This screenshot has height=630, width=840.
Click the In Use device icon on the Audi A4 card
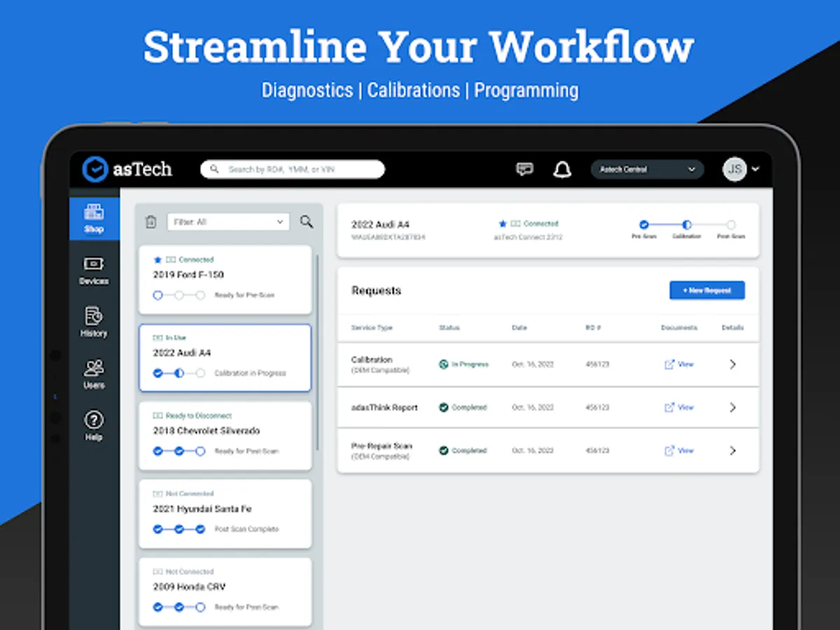157,337
